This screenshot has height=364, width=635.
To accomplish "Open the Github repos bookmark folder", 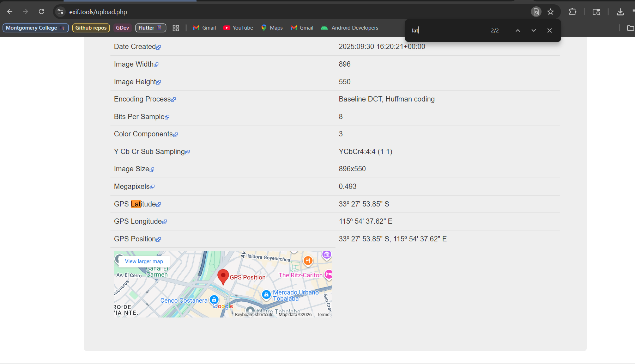I will [91, 28].
